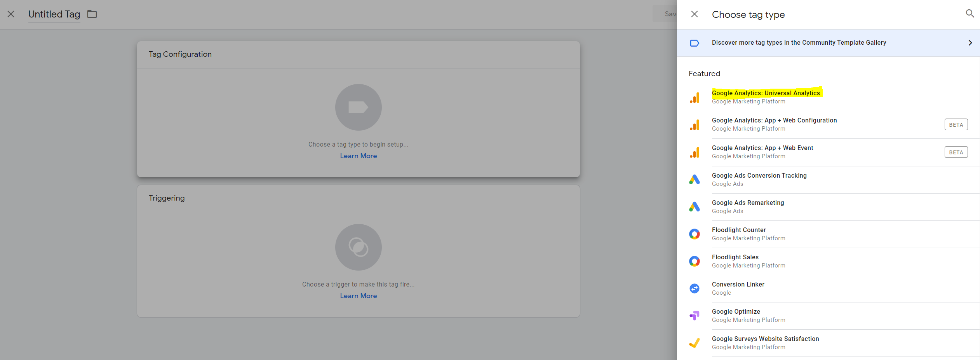The height and width of the screenshot is (360, 980).
Task: Click the Featured section label
Action: pos(704,74)
